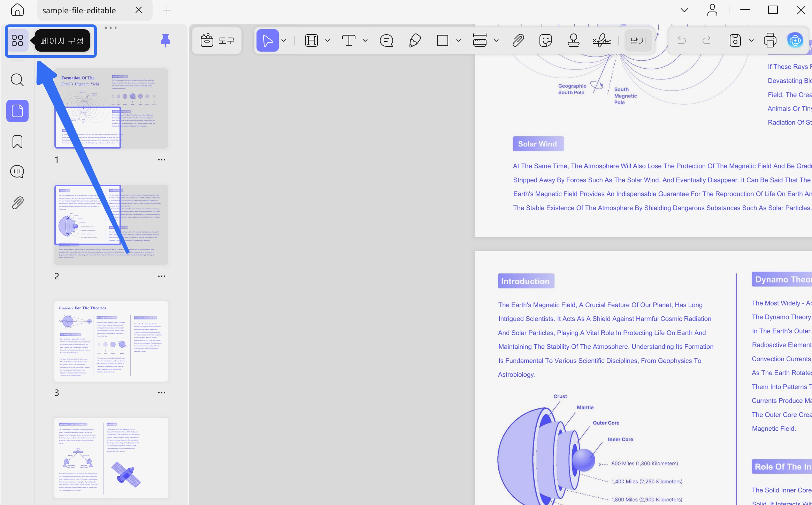Click the redo arrow
This screenshot has height=505, width=812.
(707, 40)
